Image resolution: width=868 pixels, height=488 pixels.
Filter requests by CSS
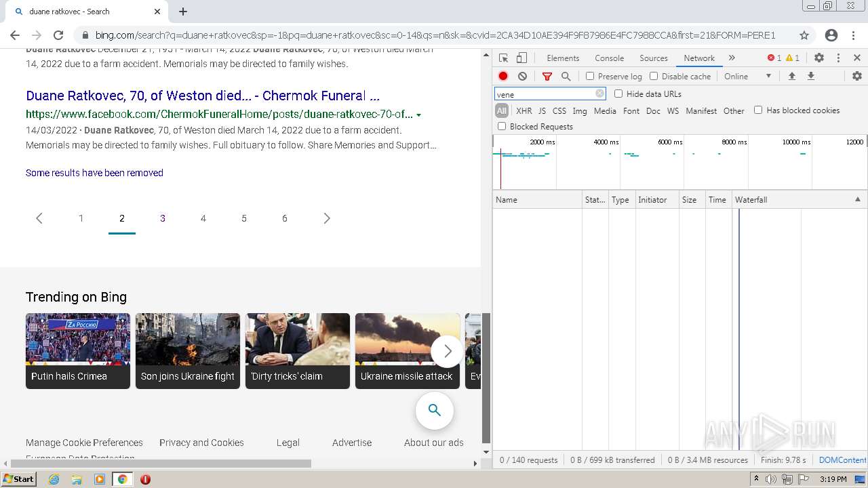559,110
